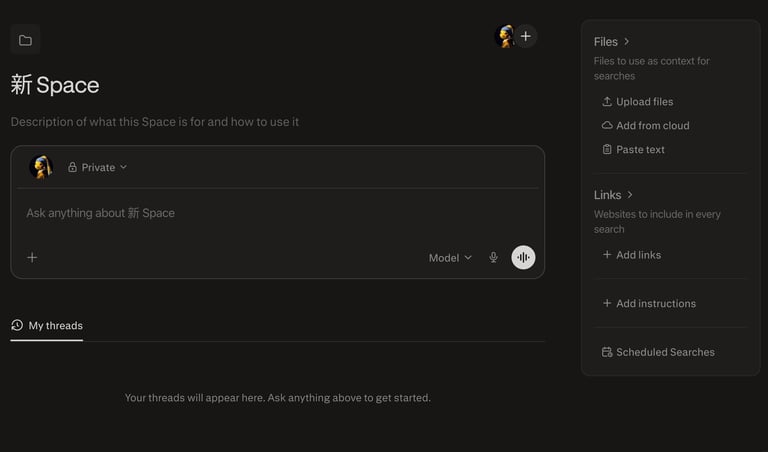
Task: Open the Model selector dropdown
Action: click(x=450, y=258)
